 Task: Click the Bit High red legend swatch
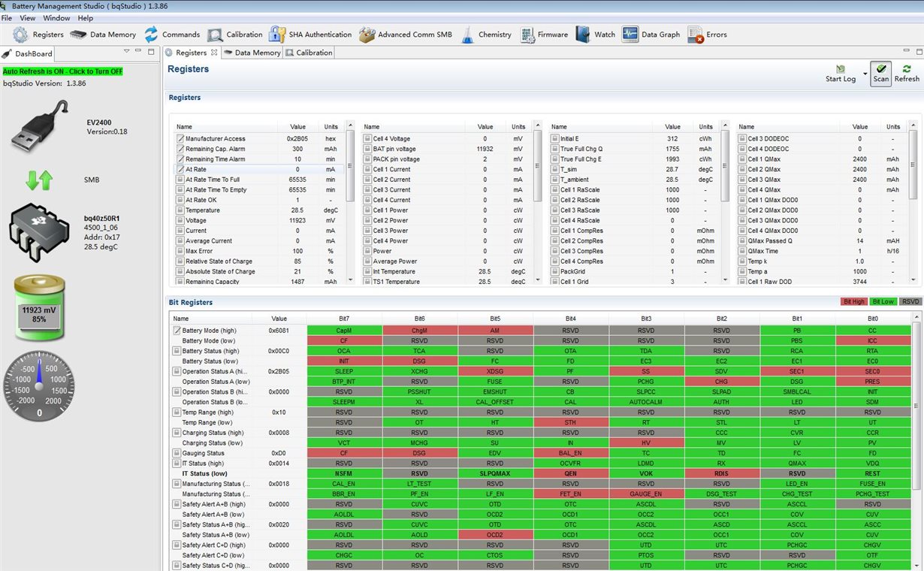[x=854, y=301]
